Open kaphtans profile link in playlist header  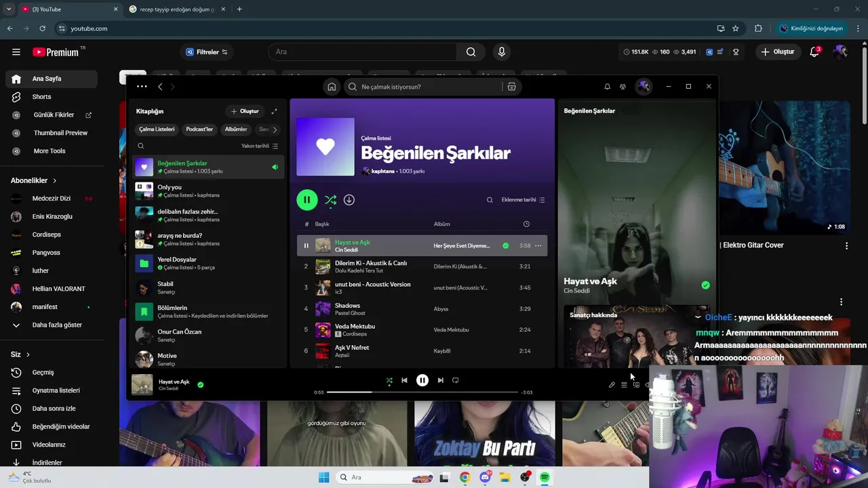pos(383,171)
